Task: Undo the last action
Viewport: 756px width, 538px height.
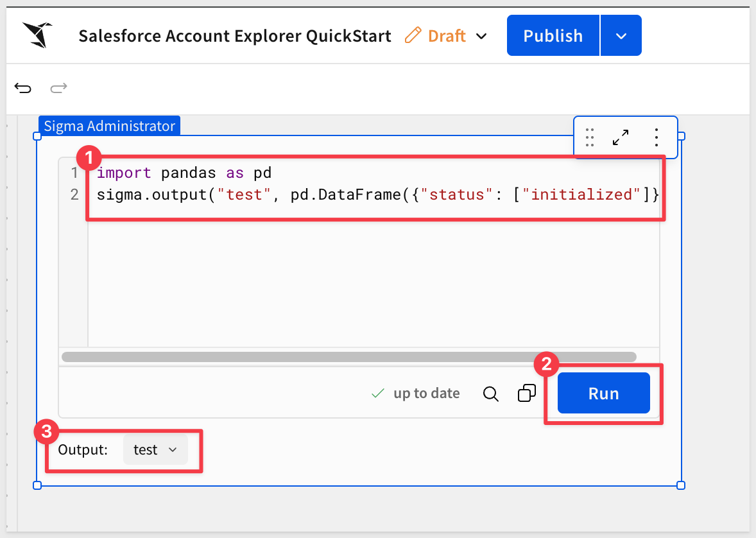Action: (x=23, y=88)
